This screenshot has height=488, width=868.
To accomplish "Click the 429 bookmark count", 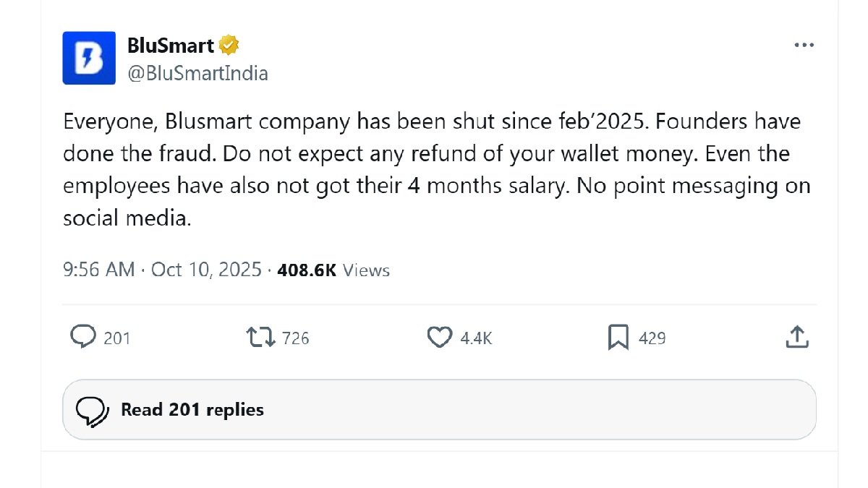I will click(652, 338).
